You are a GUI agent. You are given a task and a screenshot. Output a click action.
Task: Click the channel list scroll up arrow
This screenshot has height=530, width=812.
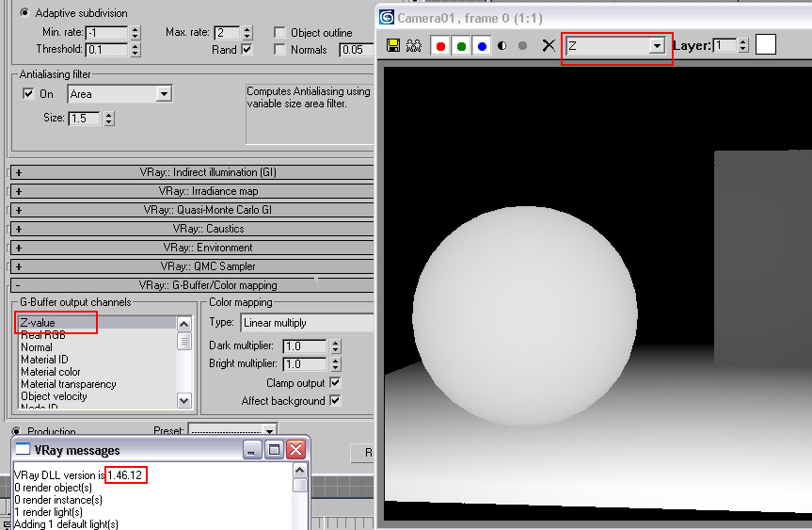183,325
